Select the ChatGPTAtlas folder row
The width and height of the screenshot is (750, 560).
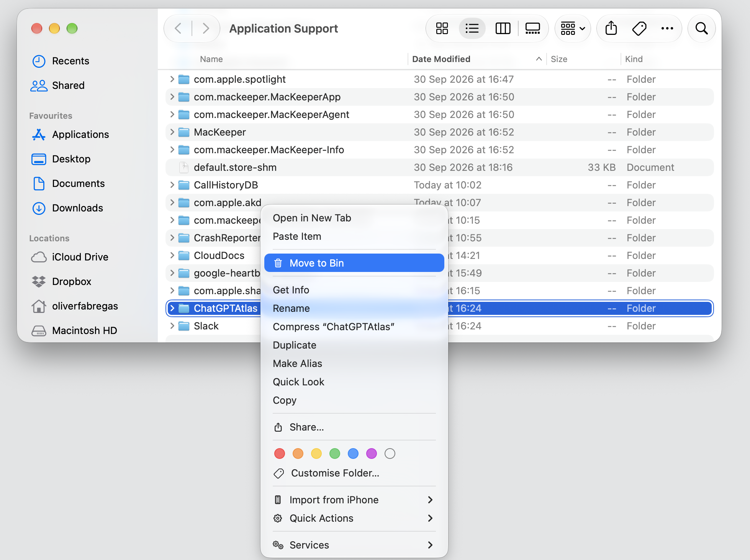pyautogui.click(x=440, y=308)
